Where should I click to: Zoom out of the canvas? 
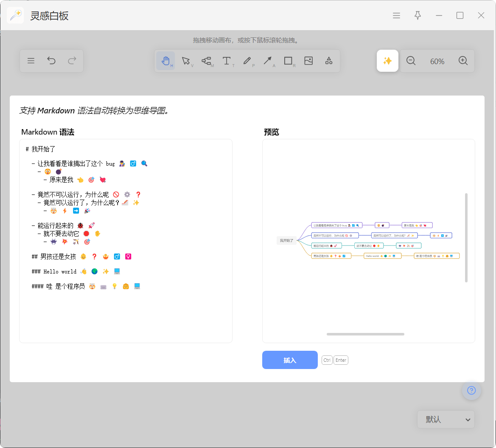pos(411,61)
